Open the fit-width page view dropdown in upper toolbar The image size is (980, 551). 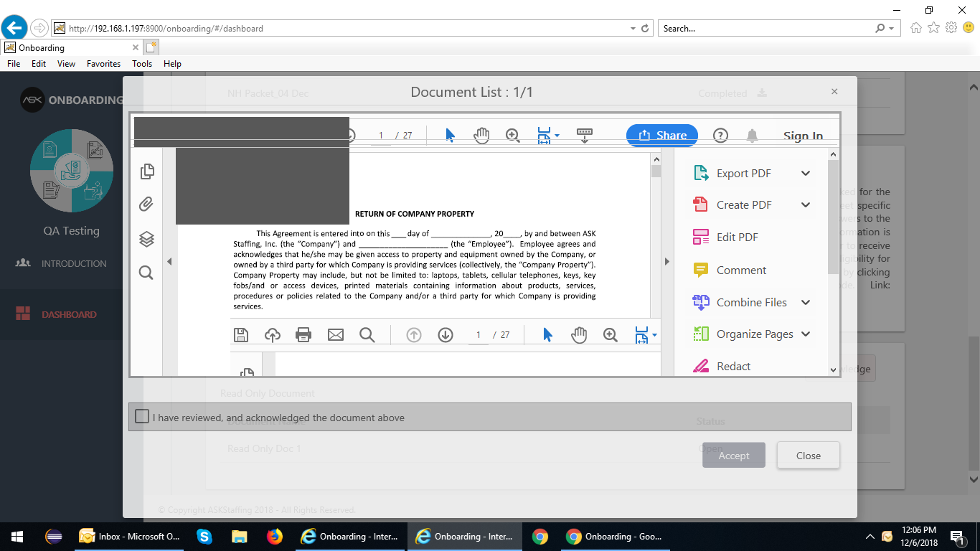click(548, 136)
